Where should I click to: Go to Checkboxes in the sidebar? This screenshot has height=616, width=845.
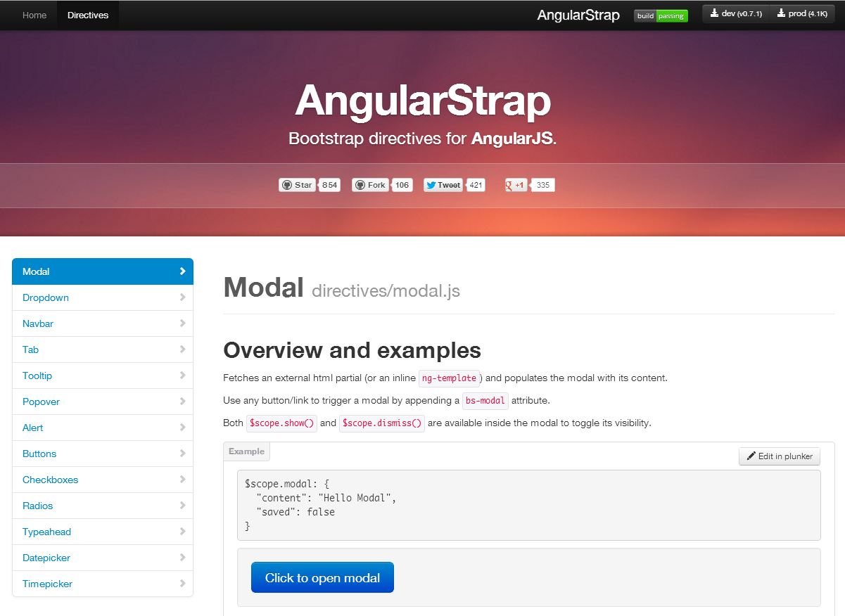[103, 480]
